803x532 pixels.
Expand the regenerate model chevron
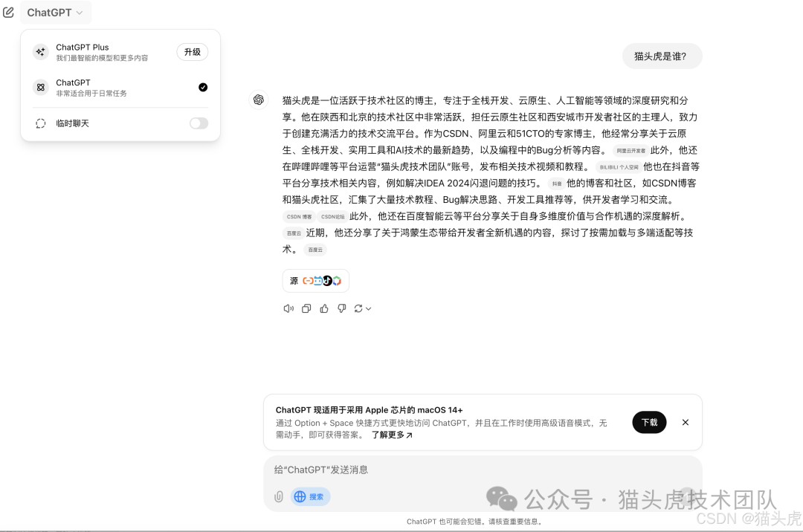pos(368,308)
